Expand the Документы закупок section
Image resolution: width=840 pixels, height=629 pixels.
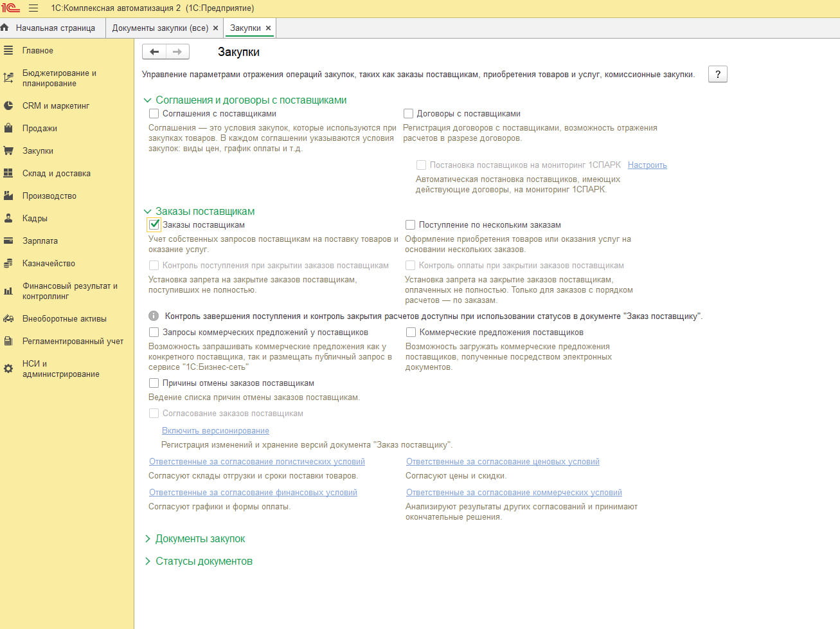click(x=148, y=539)
